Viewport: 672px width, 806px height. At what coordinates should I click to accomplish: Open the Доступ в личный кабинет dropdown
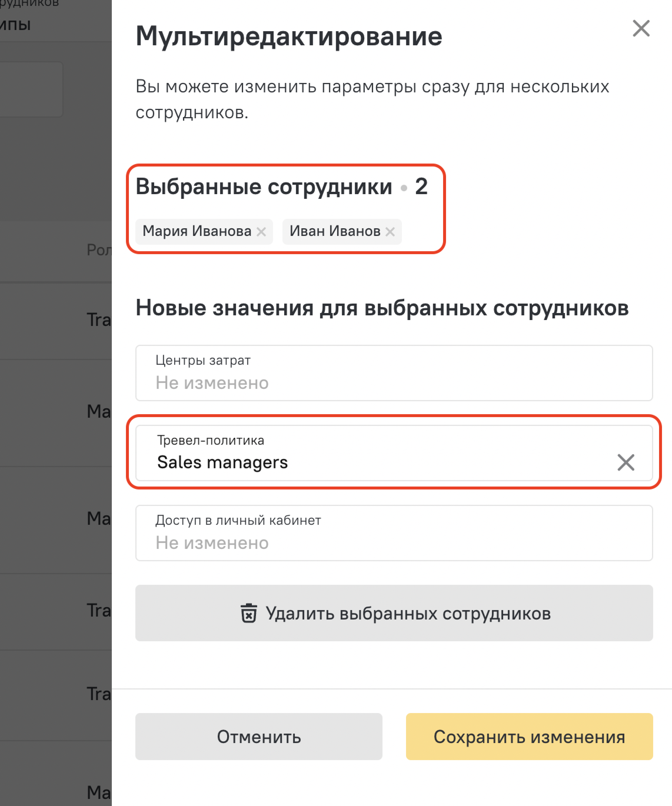[394, 533]
